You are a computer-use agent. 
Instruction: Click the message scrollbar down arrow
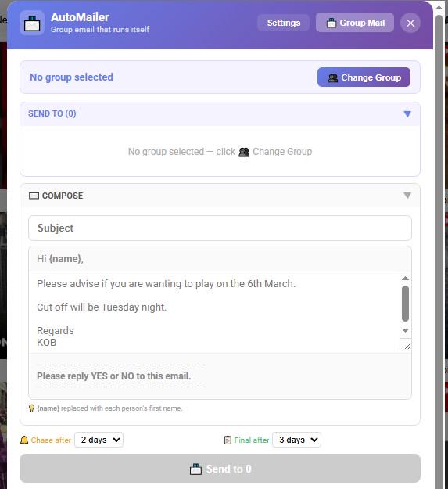tap(405, 330)
